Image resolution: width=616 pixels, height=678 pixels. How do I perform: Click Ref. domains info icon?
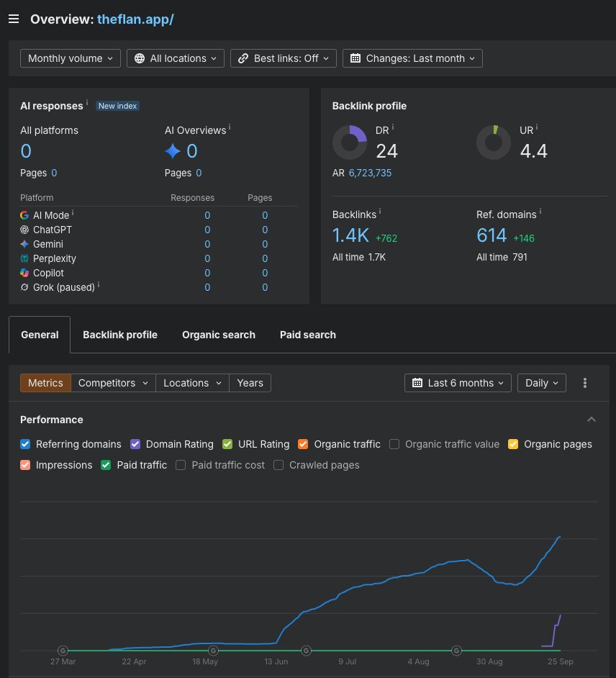click(540, 211)
